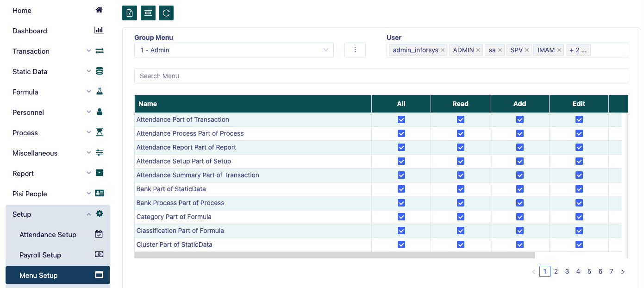Open the Group Menu dropdown
644x288 pixels.
click(234, 50)
